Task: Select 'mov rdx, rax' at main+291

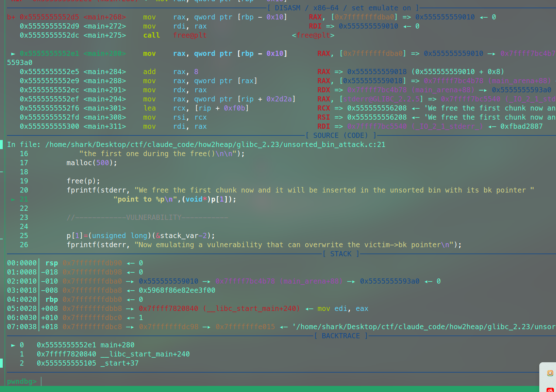Action: click(x=175, y=90)
